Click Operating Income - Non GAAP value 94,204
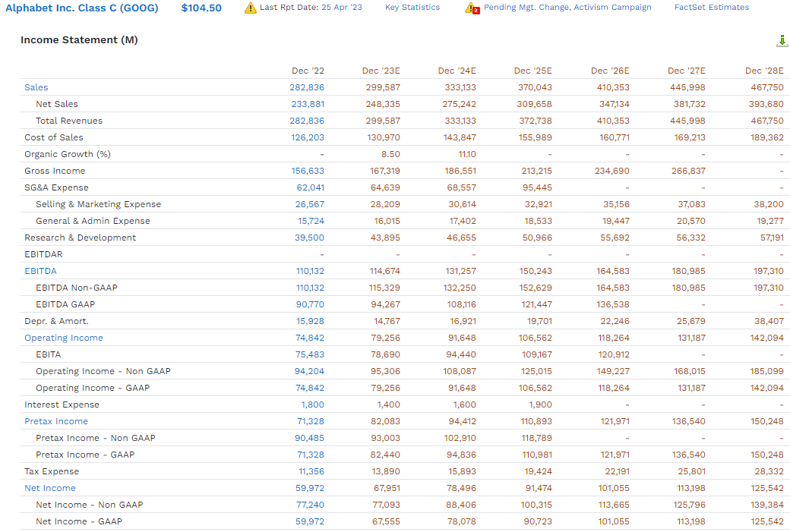Screen dimensions: 790x532 coord(309,371)
